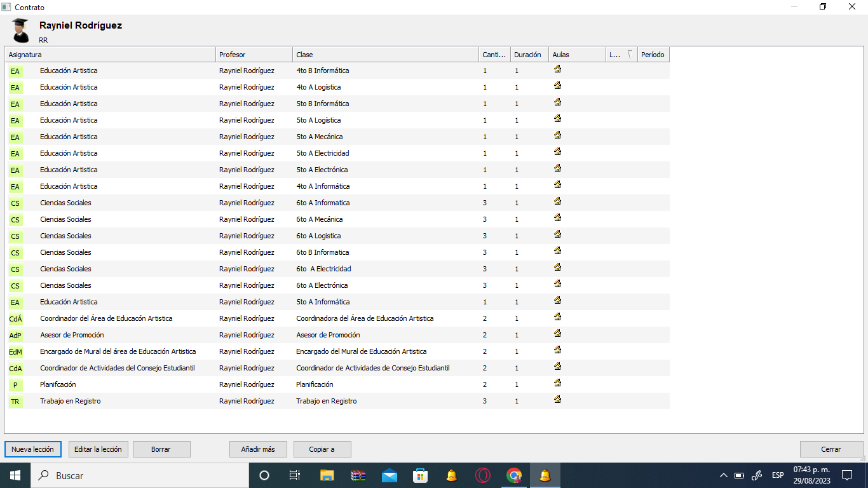Sort by the Período column header

[653, 55]
